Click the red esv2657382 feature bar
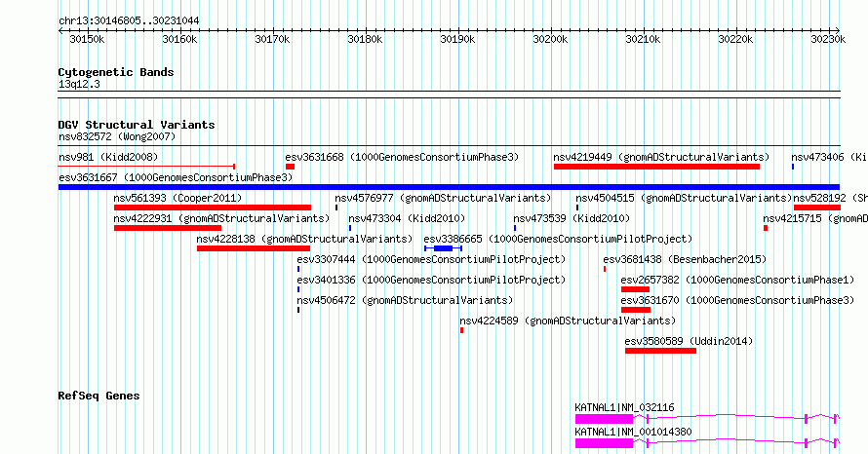 pyautogui.click(x=635, y=289)
